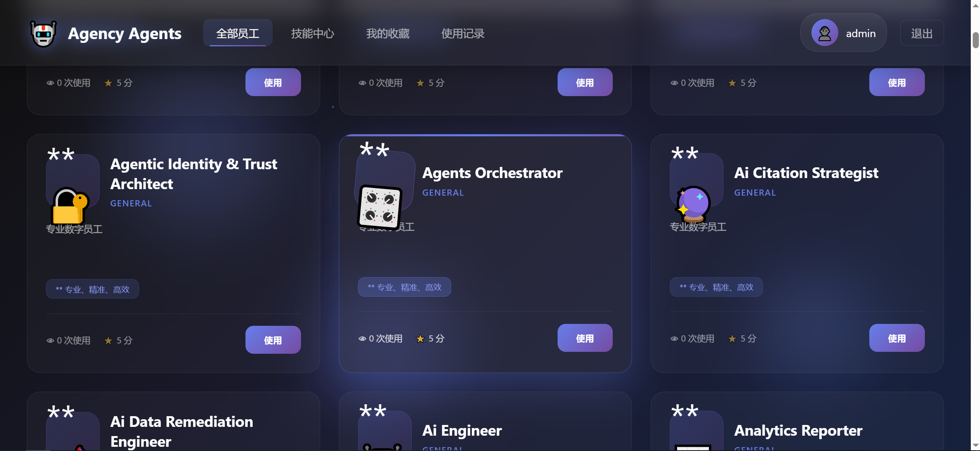The image size is (980, 451).
Task: Click the control knobs Orchestrator icon
Action: pos(380,207)
